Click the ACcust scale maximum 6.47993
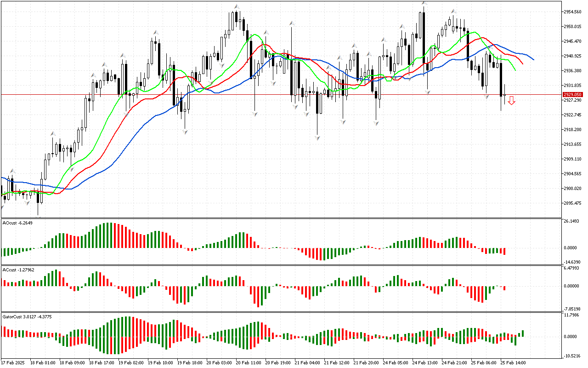This screenshot has height=368, width=588. click(572, 268)
